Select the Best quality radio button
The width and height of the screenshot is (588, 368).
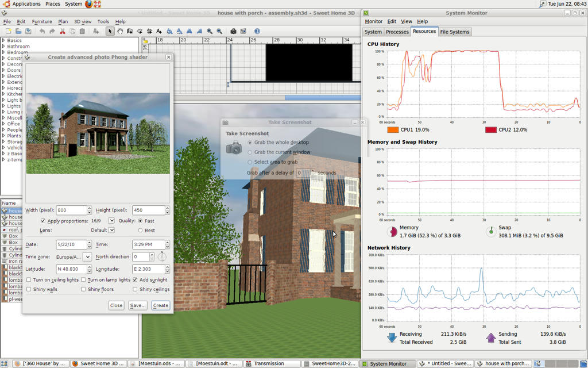(x=140, y=230)
